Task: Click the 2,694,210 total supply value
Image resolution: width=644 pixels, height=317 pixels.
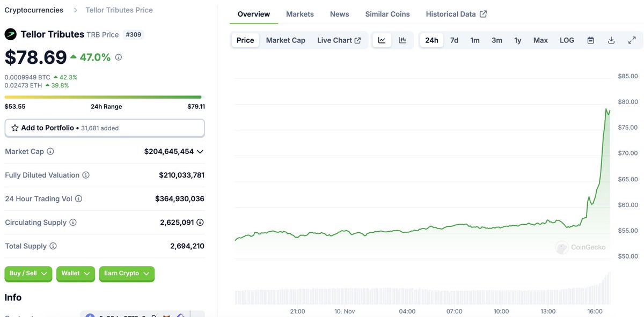Action: click(x=187, y=246)
